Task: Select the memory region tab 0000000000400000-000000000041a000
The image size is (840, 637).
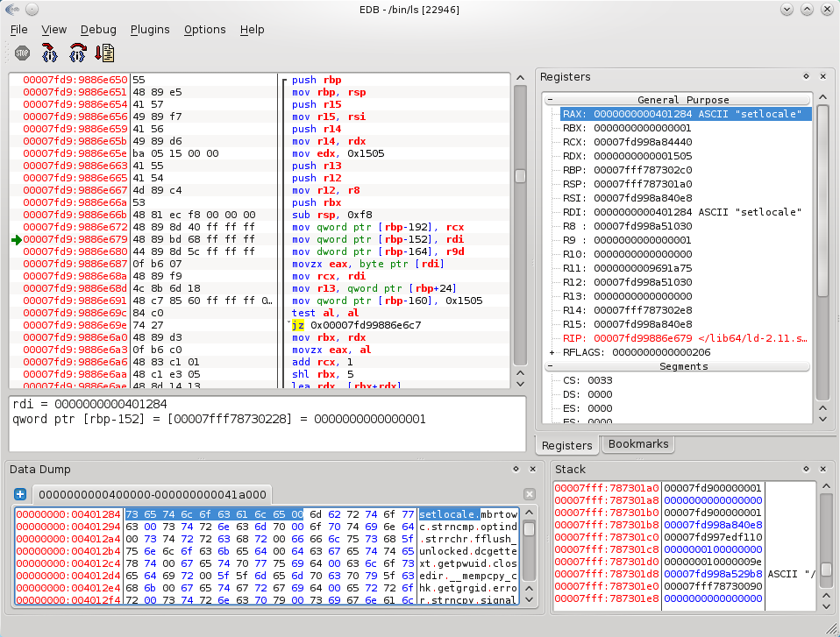Action: pyautogui.click(x=151, y=494)
